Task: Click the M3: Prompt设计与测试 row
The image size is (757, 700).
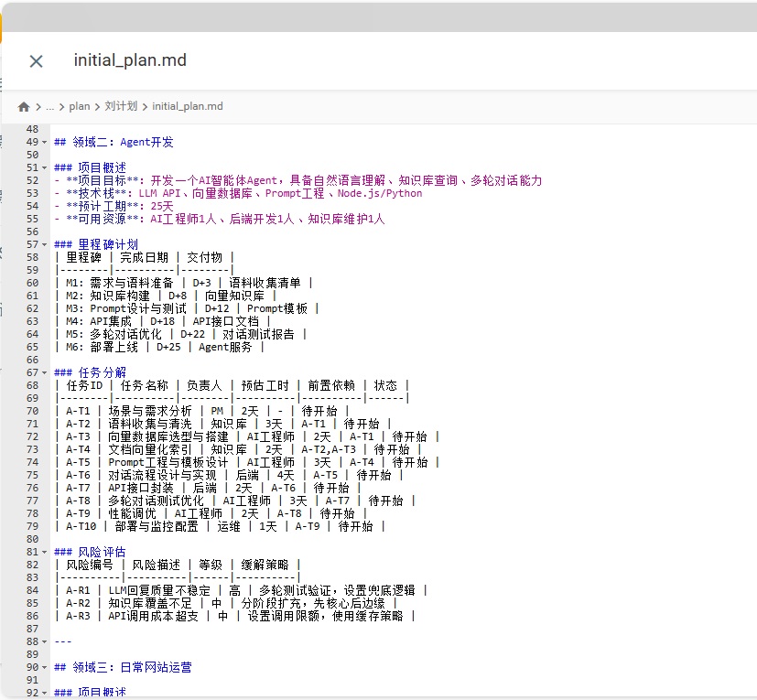Action: pyautogui.click(x=187, y=308)
